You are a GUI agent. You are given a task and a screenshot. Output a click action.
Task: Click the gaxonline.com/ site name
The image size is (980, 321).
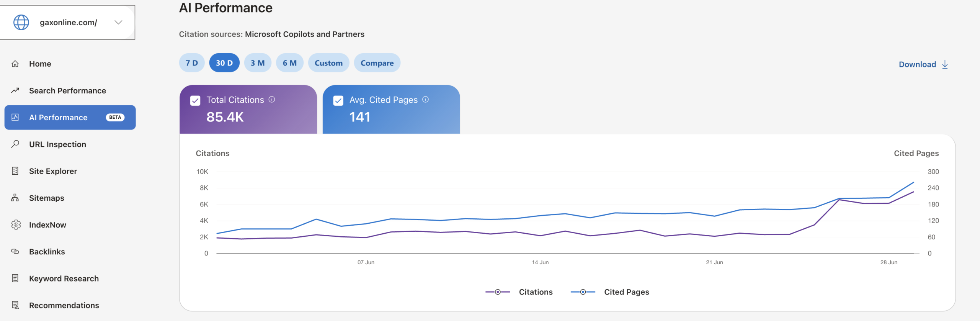click(69, 23)
